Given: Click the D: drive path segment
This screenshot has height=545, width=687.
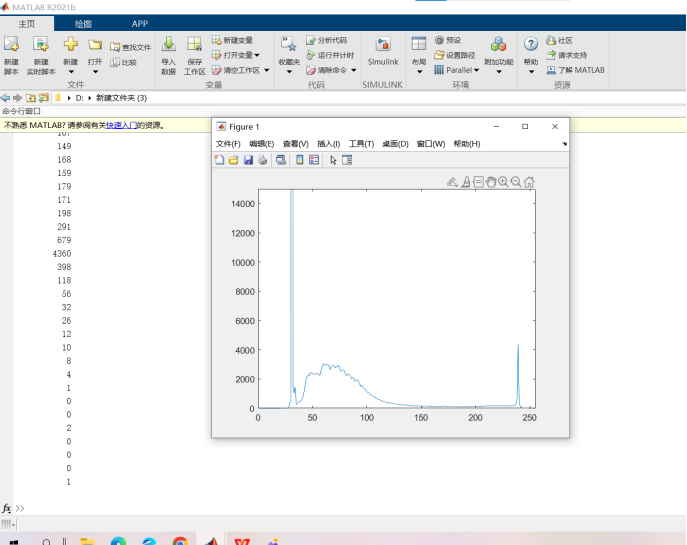Looking at the screenshot, I should [79, 98].
